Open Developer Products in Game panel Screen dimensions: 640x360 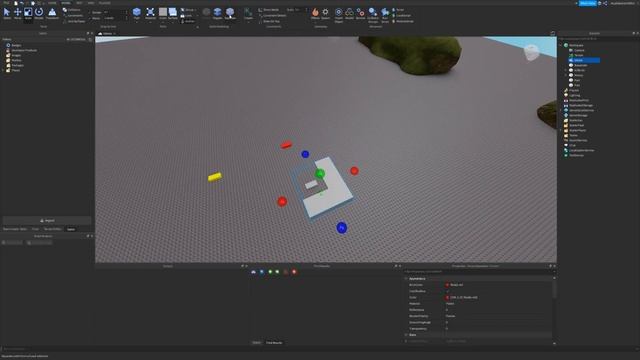coord(24,50)
